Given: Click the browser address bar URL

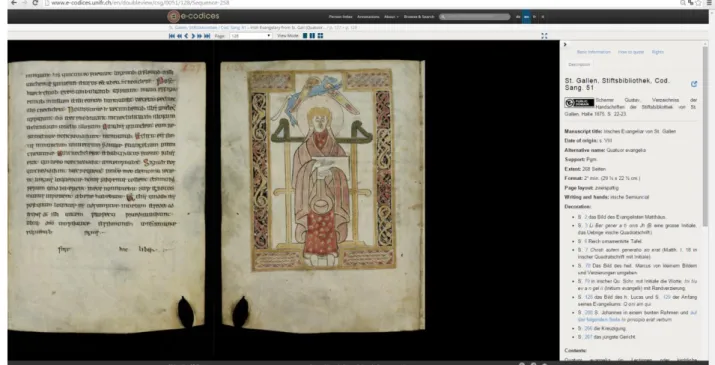Looking at the screenshot, I should pyautogui.click(x=140, y=3).
